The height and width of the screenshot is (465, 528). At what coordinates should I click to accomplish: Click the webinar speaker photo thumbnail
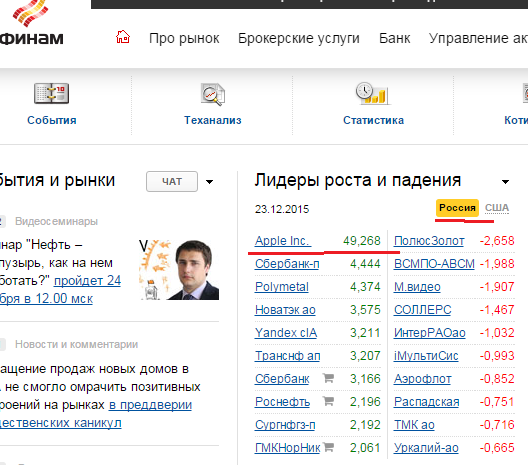coord(179,269)
